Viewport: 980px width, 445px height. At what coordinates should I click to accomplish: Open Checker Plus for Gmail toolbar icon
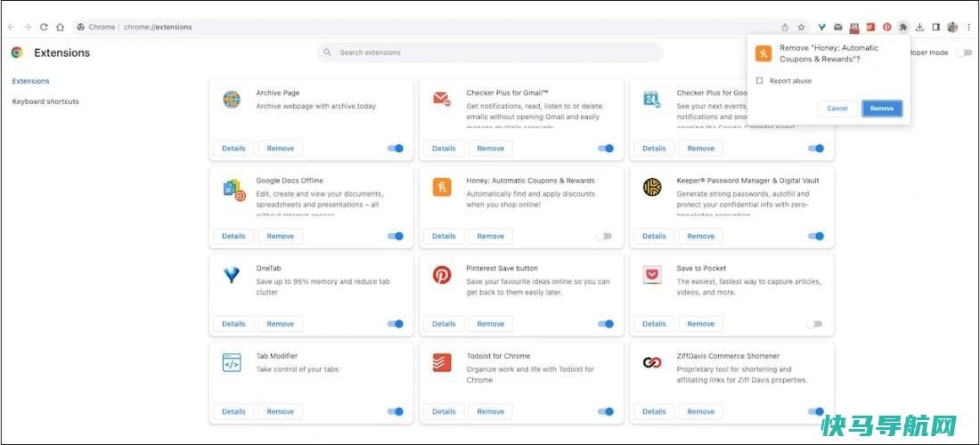click(x=838, y=27)
